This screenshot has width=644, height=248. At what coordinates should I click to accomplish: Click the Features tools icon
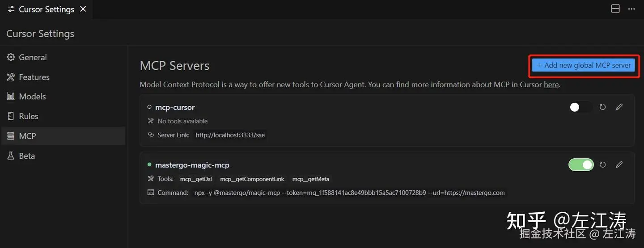point(11,77)
